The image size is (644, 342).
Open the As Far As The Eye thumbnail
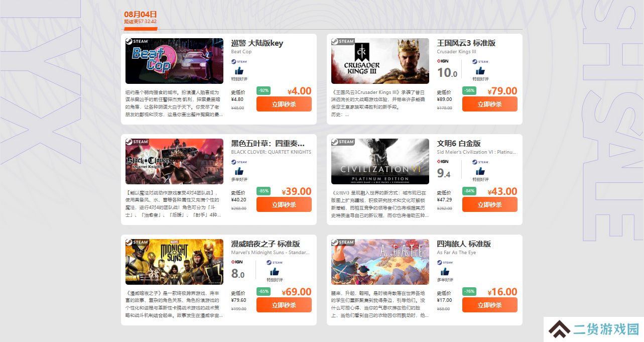coord(380,262)
